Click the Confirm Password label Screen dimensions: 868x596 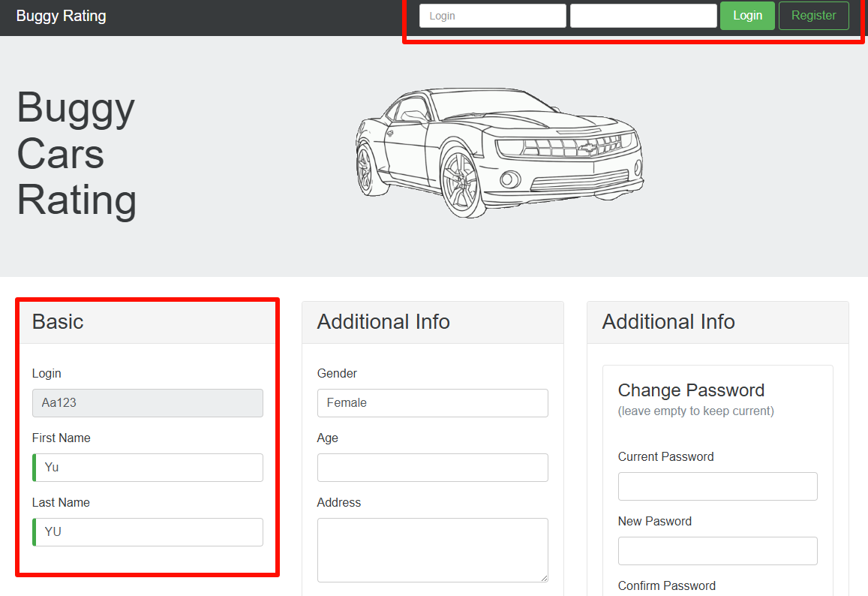(x=666, y=585)
